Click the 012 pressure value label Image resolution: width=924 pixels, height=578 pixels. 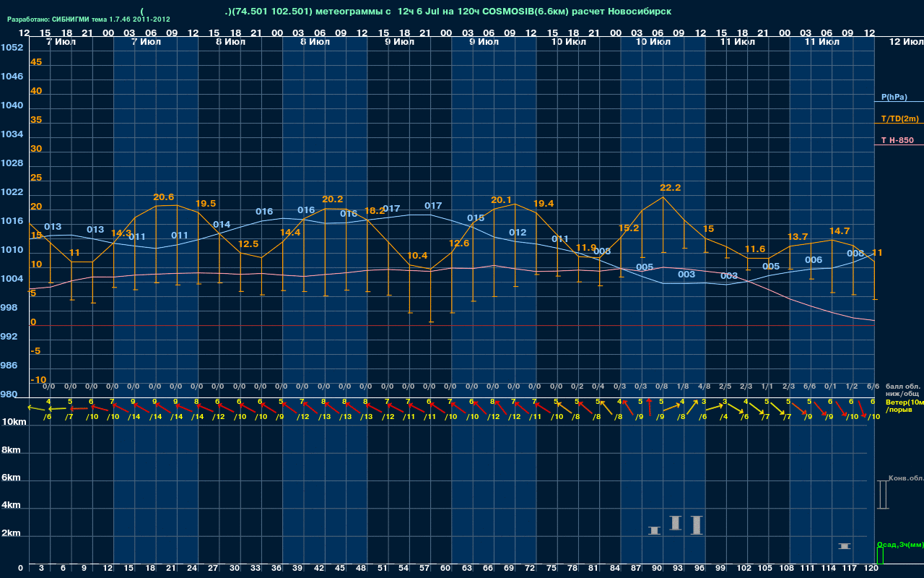click(x=518, y=232)
